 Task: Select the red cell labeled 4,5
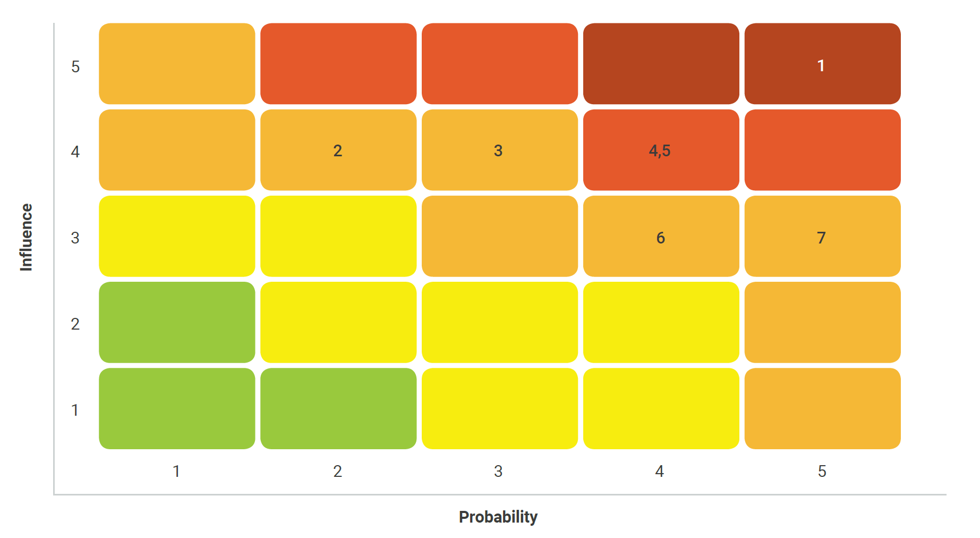pyautogui.click(x=661, y=150)
